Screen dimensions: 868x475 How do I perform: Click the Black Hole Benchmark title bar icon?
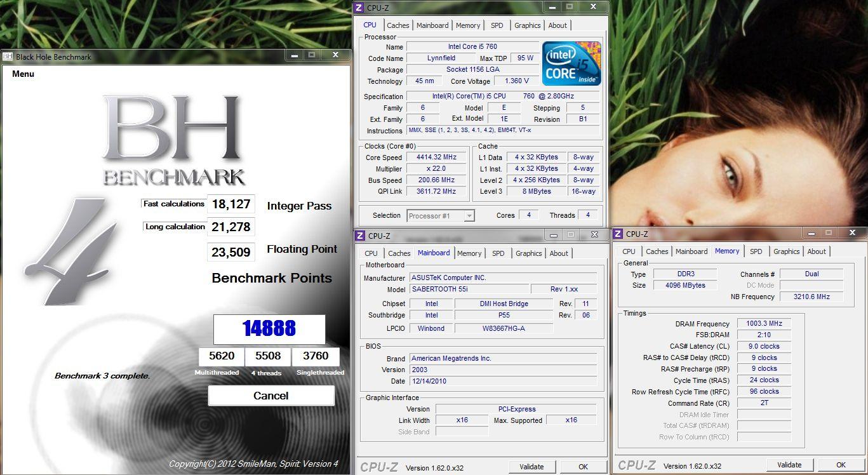pos(8,57)
